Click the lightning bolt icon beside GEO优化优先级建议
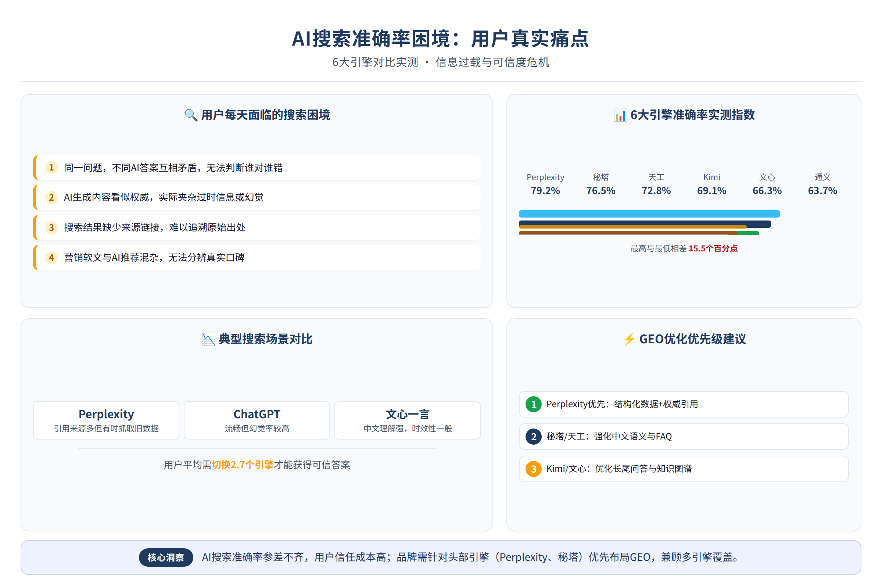The width and height of the screenshot is (882, 588). pyautogui.click(x=629, y=339)
